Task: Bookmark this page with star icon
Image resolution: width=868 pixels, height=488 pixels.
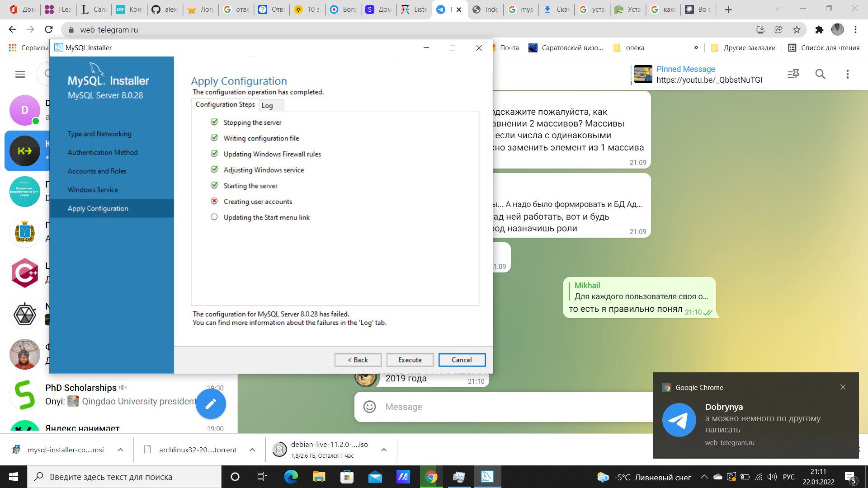Action: (x=797, y=30)
